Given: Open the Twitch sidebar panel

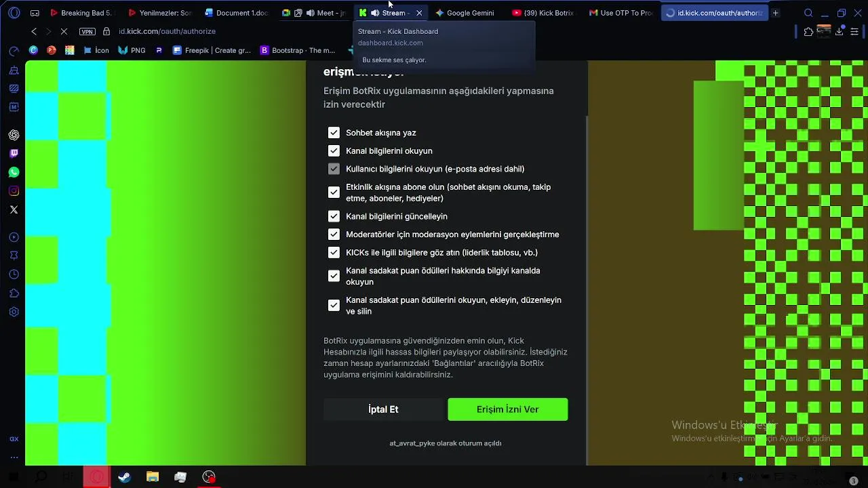Looking at the screenshot, I should [x=14, y=154].
